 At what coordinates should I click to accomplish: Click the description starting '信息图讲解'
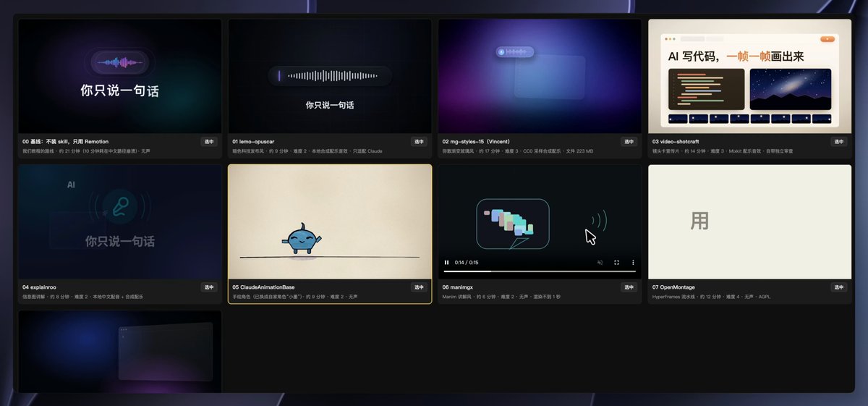(x=82, y=297)
